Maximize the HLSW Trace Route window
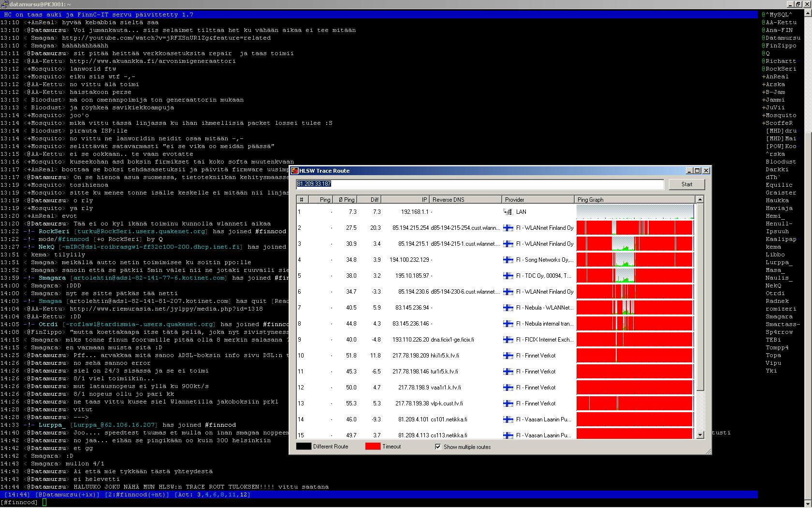Image resolution: width=812 pixels, height=508 pixels. [697, 171]
